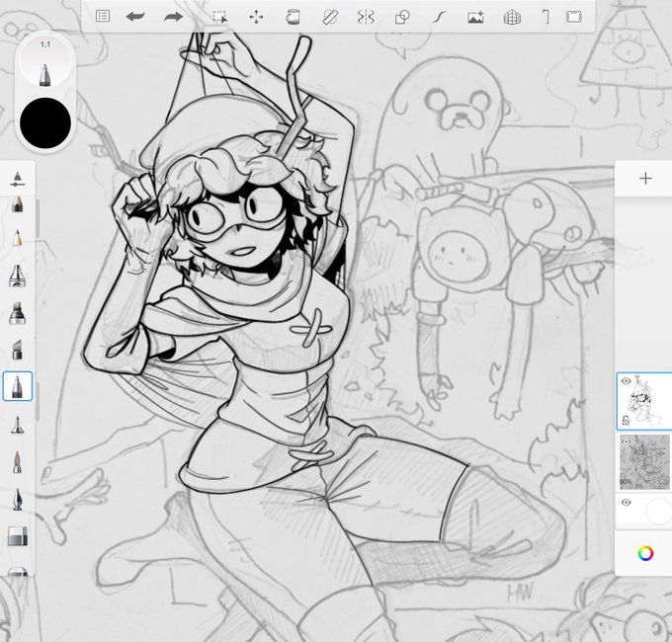672x642 pixels.
Task: Click the bracket-shaped toolbar icon
Action: click(x=546, y=17)
